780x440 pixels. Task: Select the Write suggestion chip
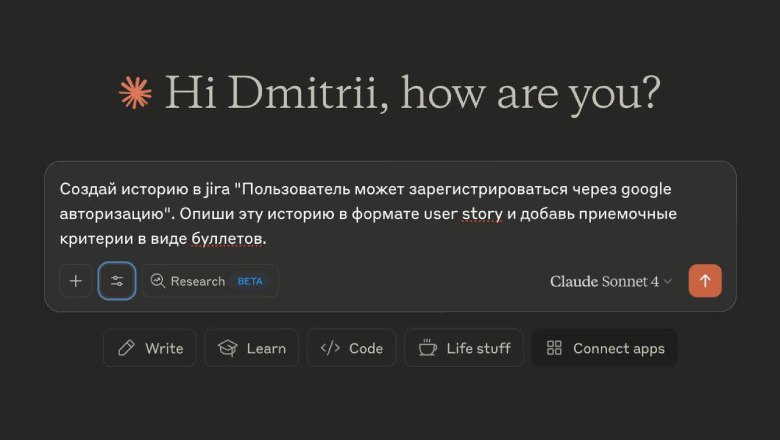point(150,348)
